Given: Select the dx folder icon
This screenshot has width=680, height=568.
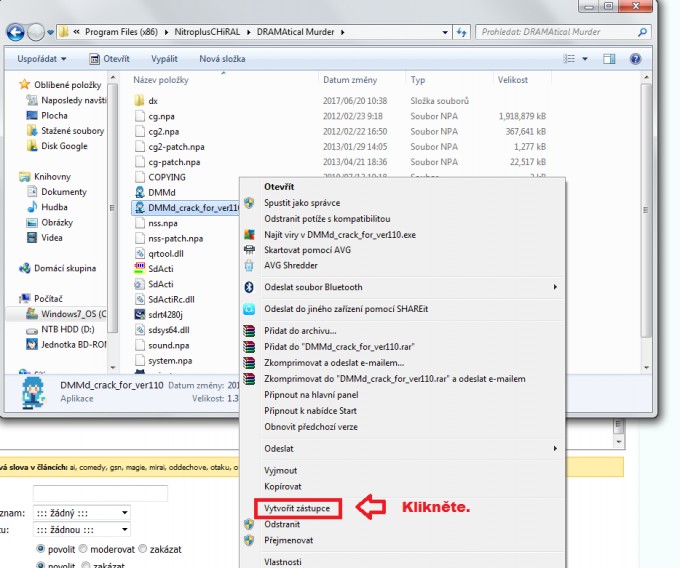Looking at the screenshot, I should [139, 101].
